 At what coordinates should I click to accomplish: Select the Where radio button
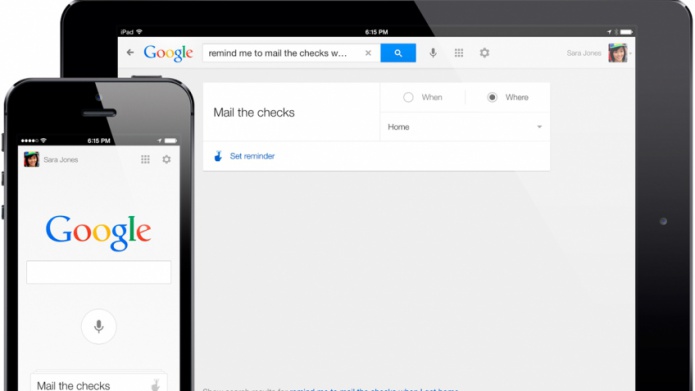pyautogui.click(x=492, y=97)
